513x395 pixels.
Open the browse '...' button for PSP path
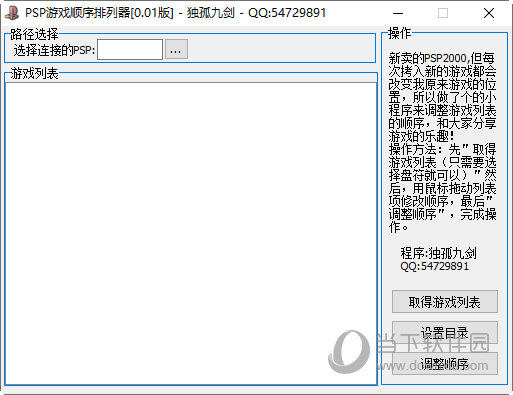(176, 49)
